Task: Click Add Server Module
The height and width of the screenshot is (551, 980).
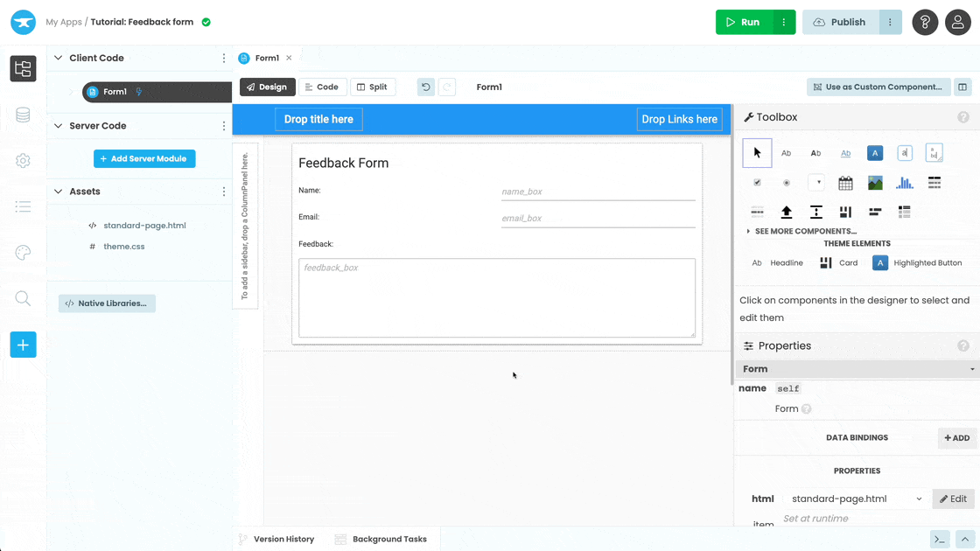Action: coord(144,158)
